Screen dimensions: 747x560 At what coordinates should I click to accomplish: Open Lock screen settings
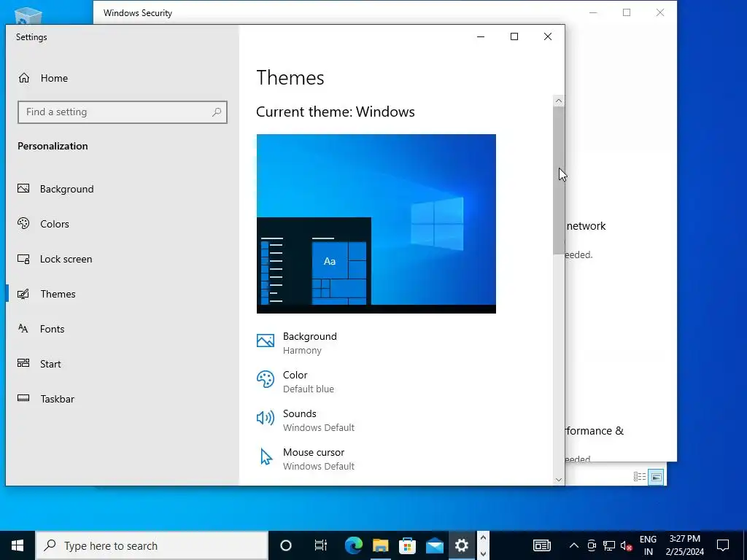55,259
